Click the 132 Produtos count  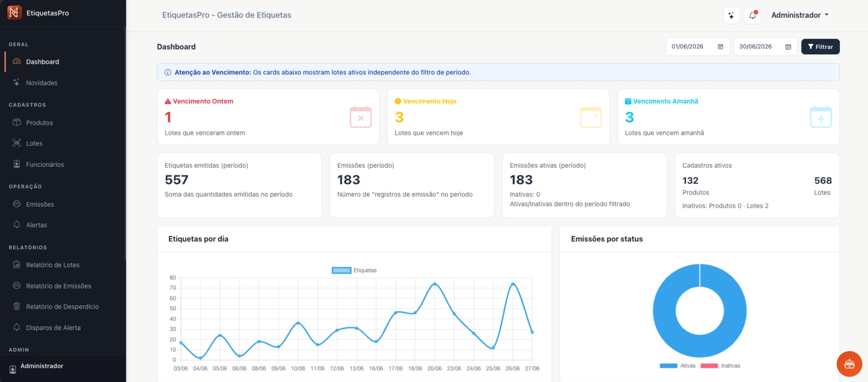coord(690,181)
